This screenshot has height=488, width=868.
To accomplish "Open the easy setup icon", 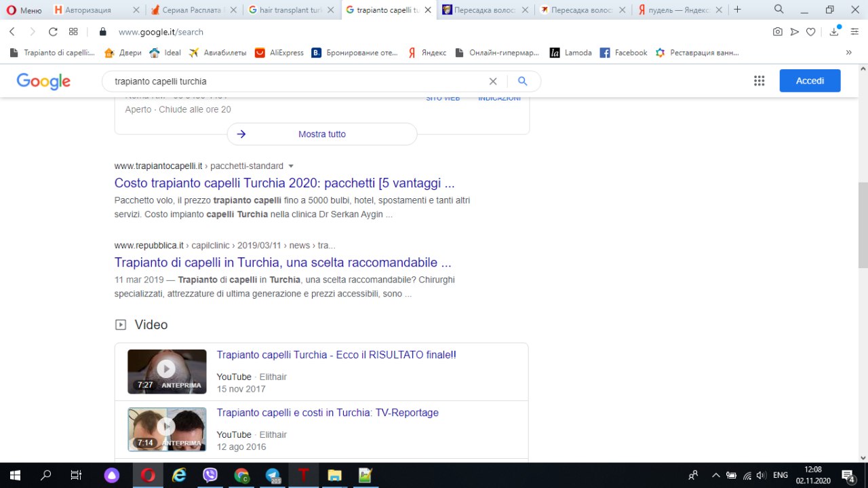I will coord(854,32).
